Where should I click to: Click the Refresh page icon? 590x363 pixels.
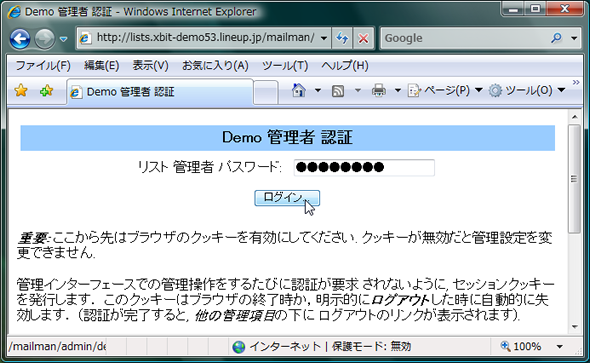pos(342,38)
